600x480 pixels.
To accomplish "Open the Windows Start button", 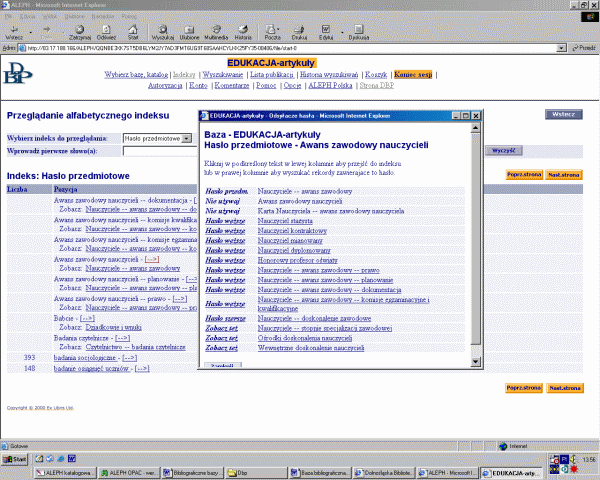I will tap(15, 458).
